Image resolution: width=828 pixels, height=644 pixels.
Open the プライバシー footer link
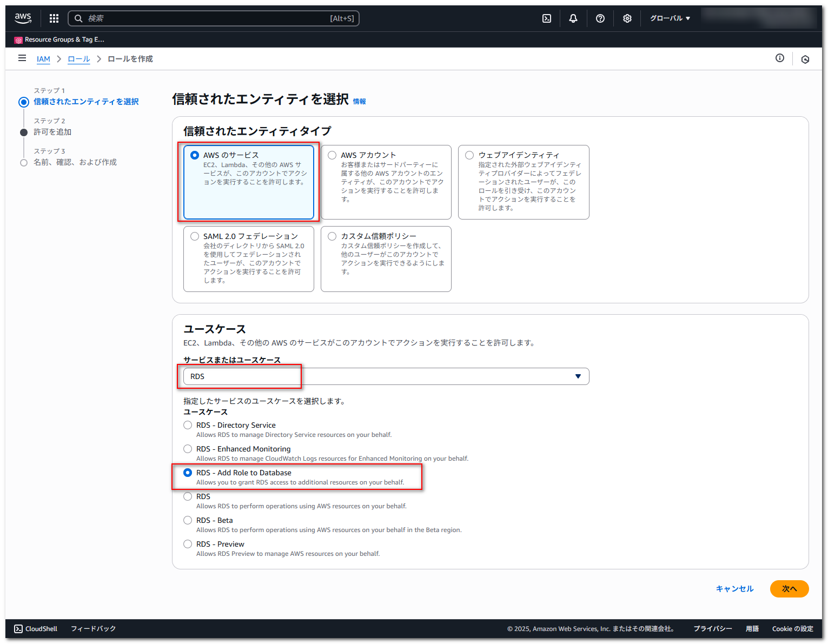(713, 629)
